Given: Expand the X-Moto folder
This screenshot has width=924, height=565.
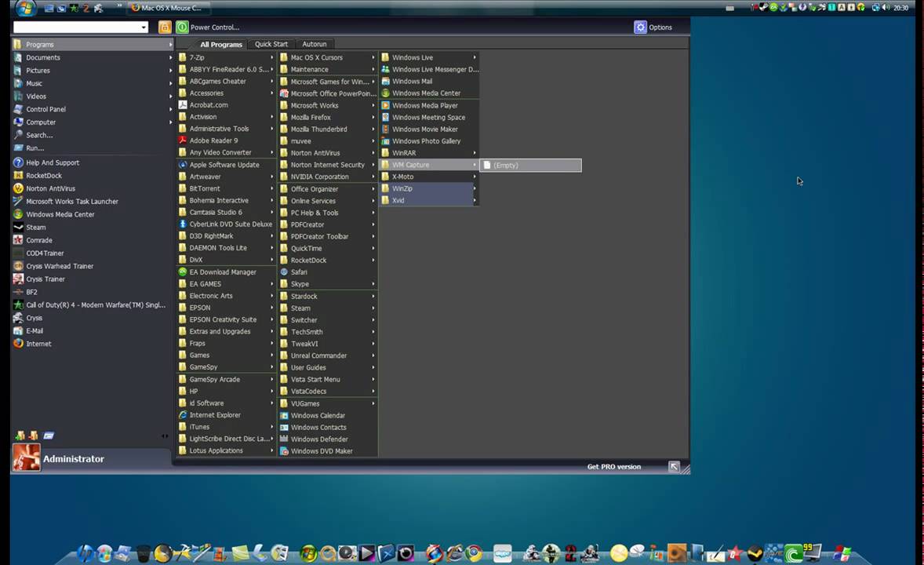Looking at the screenshot, I should pos(429,177).
